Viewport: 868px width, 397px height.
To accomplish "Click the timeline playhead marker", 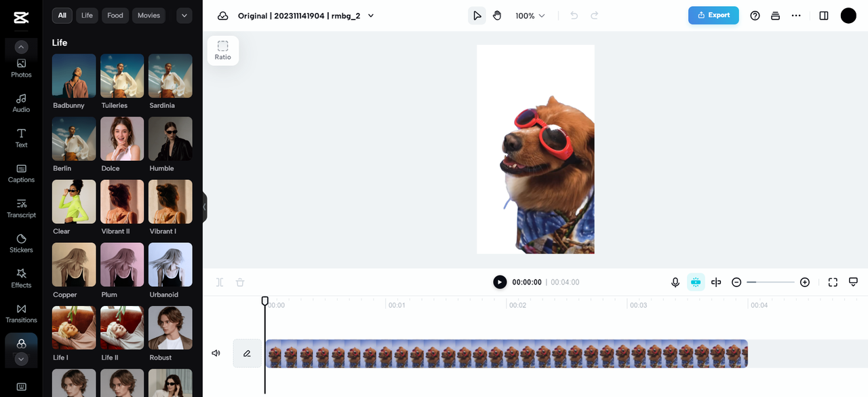I will point(265,301).
